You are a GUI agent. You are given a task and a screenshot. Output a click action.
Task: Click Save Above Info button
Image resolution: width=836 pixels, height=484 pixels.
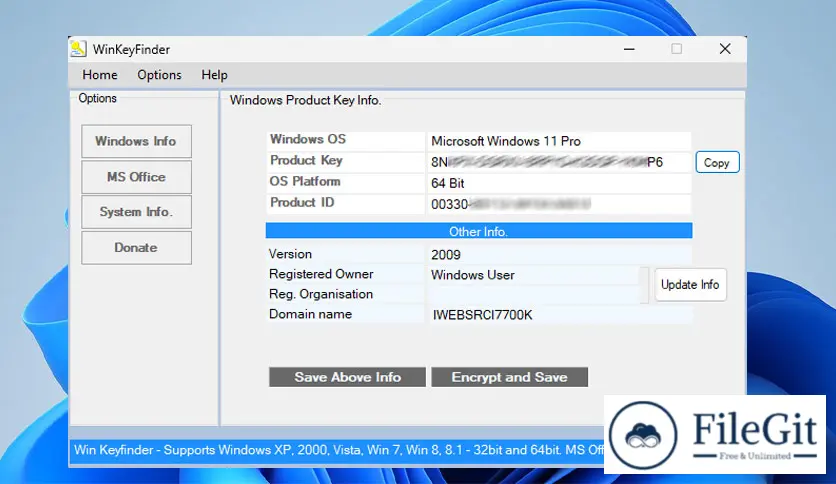[347, 377]
